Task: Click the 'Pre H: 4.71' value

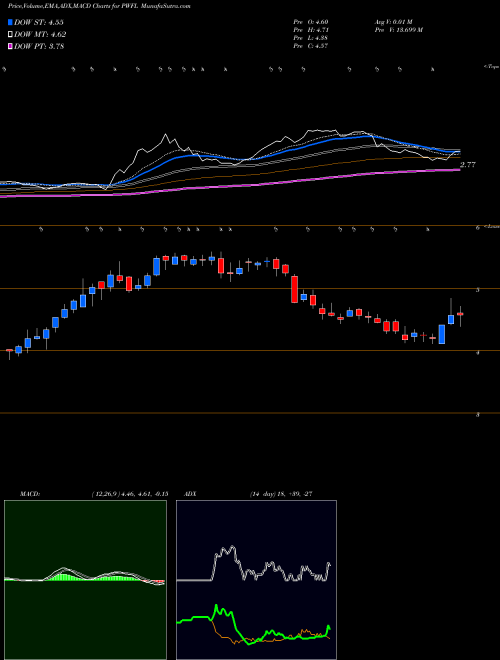Action: pos(311,30)
